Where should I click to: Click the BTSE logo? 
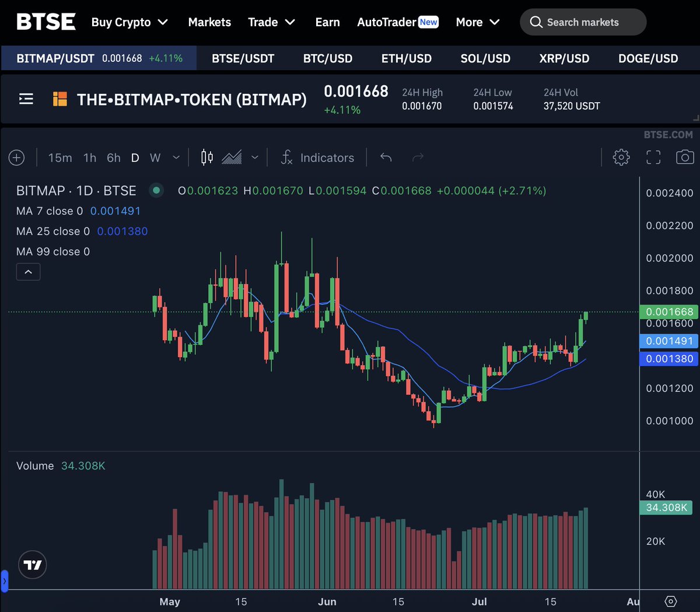click(x=46, y=22)
